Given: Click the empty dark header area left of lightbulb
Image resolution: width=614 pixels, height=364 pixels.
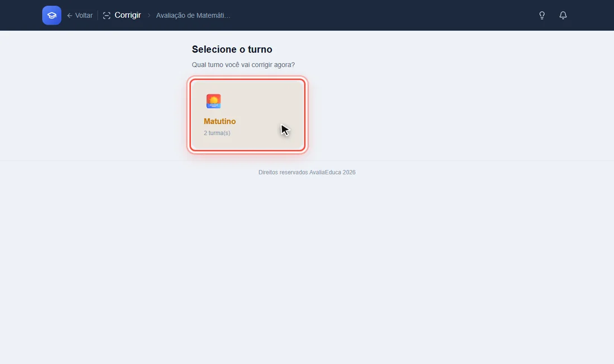Looking at the screenshot, I should point(384,15).
